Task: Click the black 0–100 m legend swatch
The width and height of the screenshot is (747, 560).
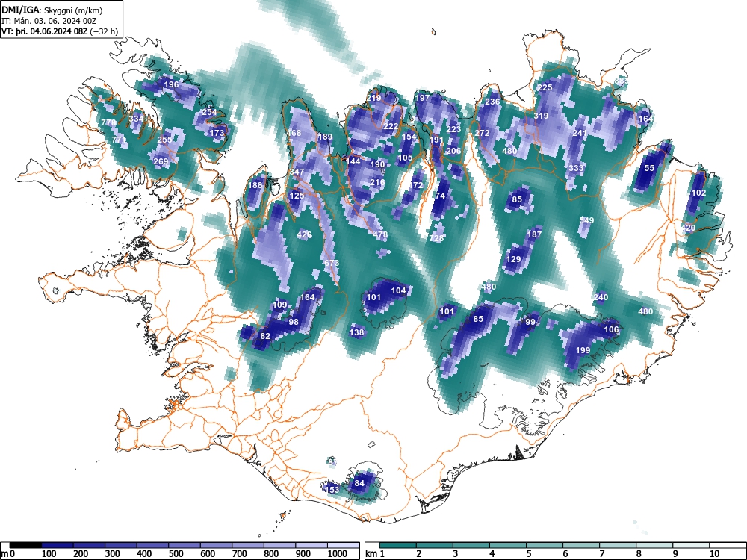Action: pyautogui.click(x=25, y=545)
